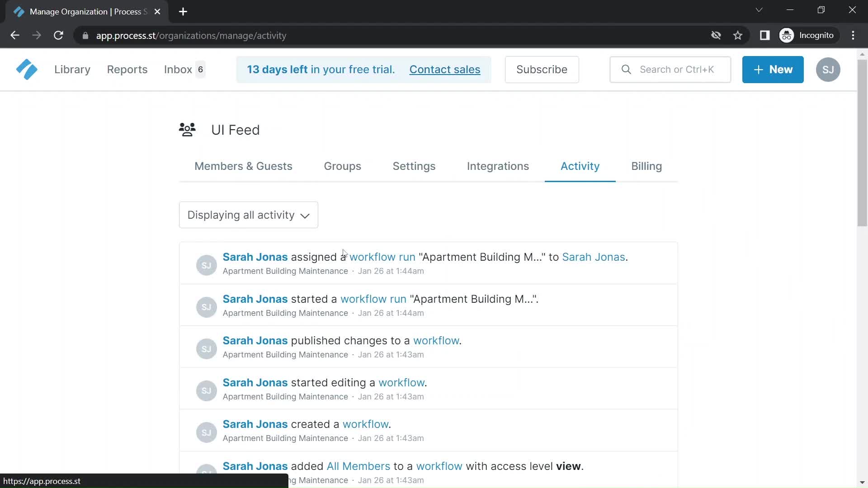View site information lock icon
This screenshot has height=488, width=868.
pos(85,36)
